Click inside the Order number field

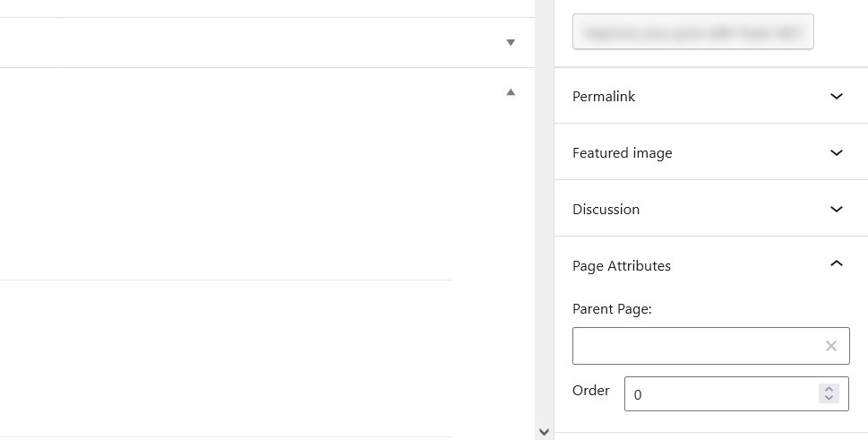coord(736,394)
